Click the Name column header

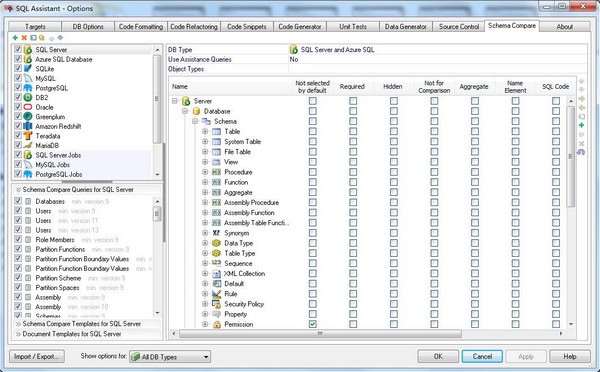click(x=231, y=86)
